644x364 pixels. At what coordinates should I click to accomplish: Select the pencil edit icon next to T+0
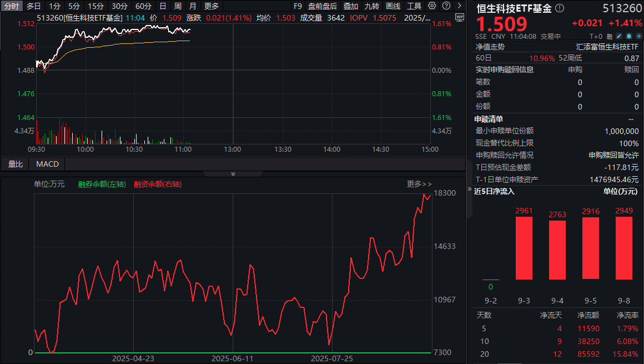tap(620, 36)
